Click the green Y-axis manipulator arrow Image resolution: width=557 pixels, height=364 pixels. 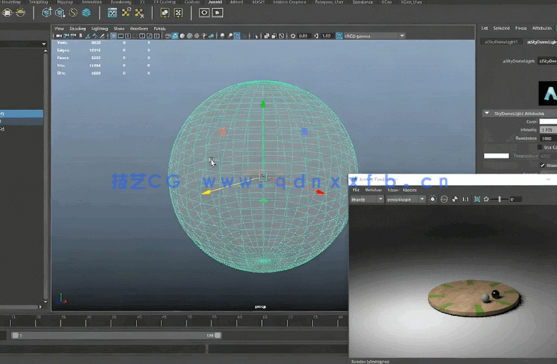tap(263, 104)
